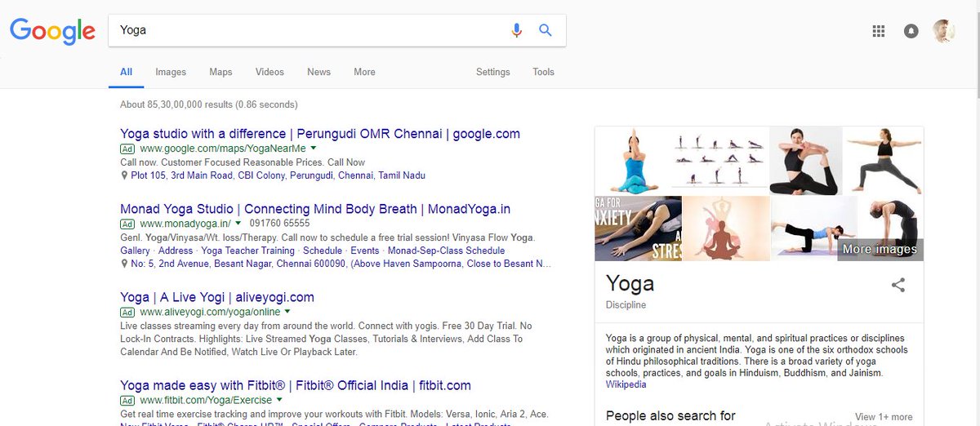The height and width of the screenshot is (426, 980).
Task: Share the Yoga knowledge panel
Action: click(x=898, y=285)
